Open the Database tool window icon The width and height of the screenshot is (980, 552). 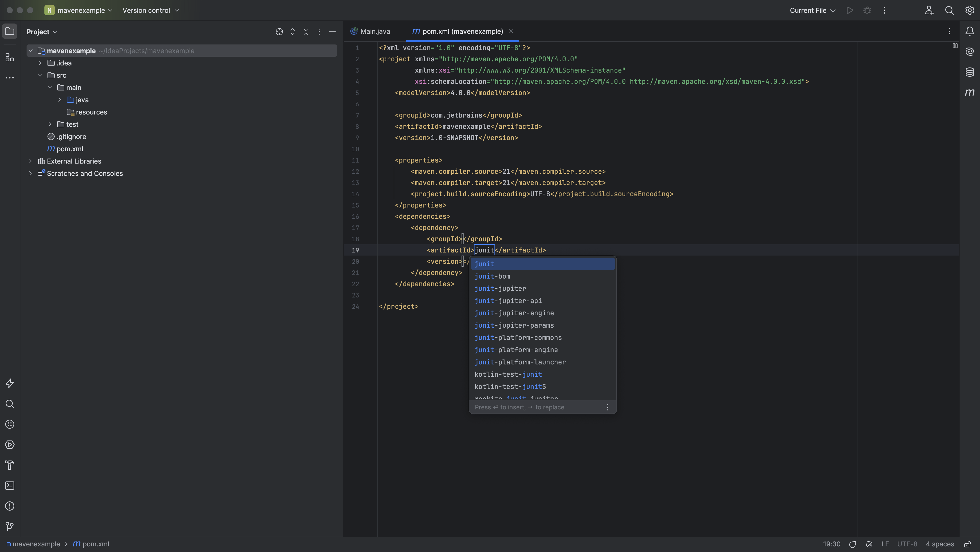click(969, 72)
